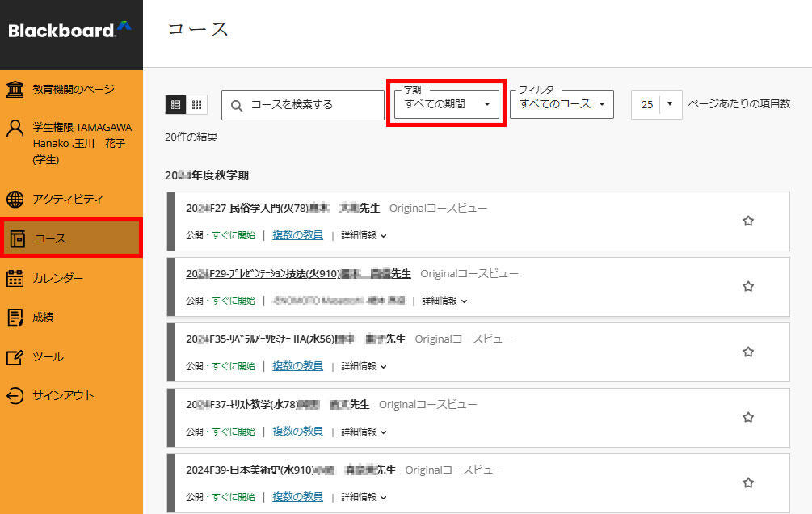This screenshot has width=812, height=514.
Task: Click the アクティビティ globe icon
Action: click(x=15, y=199)
